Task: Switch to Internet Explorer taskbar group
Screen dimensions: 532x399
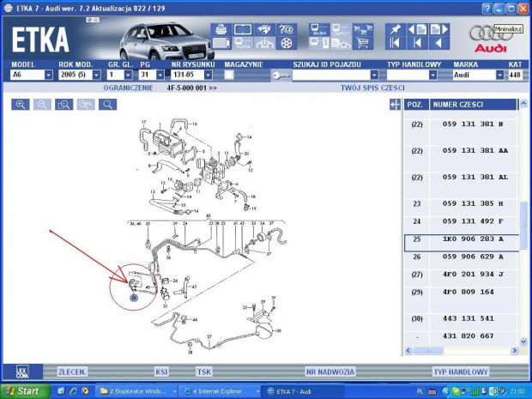Action: [221, 391]
